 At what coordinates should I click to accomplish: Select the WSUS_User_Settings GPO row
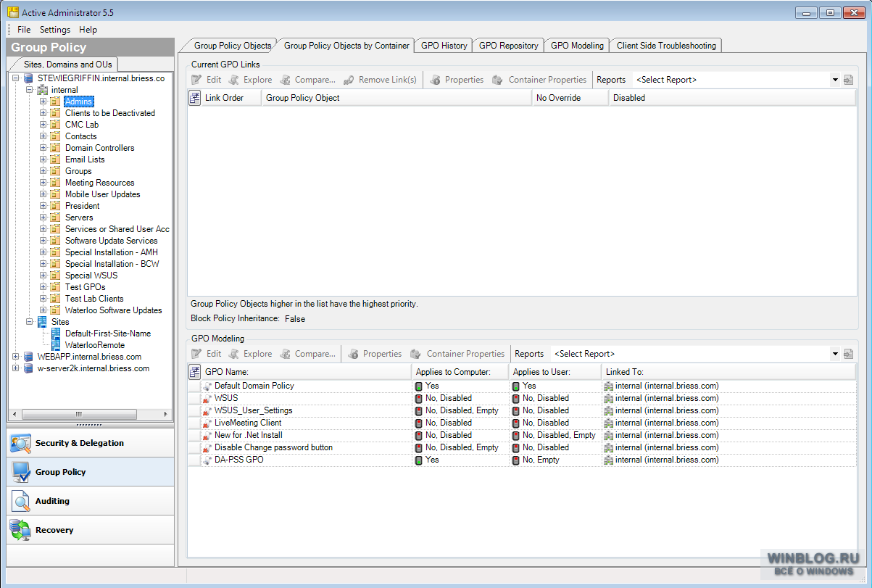pyautogui.click(x=522, y=410)
